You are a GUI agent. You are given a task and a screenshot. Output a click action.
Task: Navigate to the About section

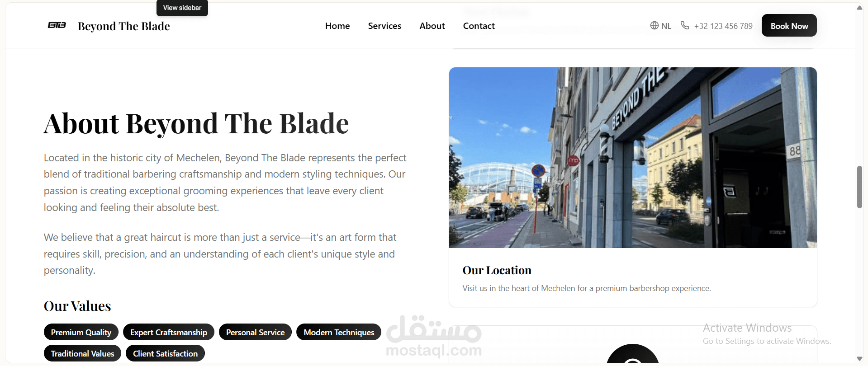pyautogui.click(x=432, y=26)
